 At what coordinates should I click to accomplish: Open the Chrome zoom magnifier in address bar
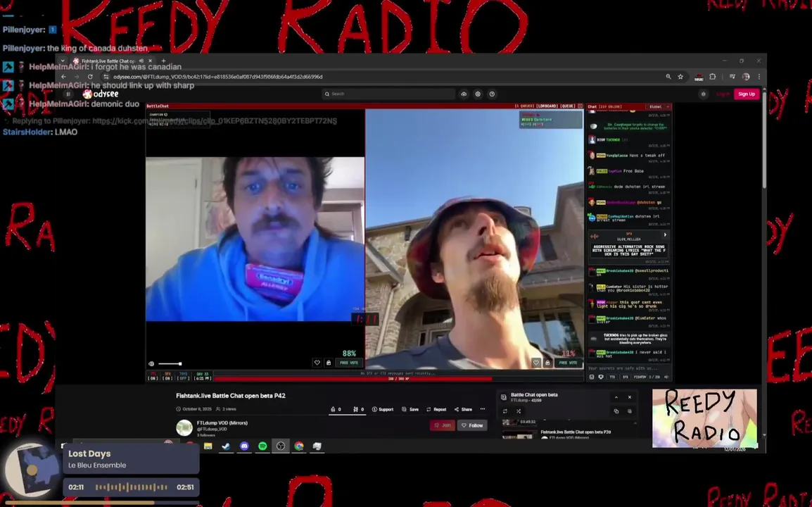point(668,77)
